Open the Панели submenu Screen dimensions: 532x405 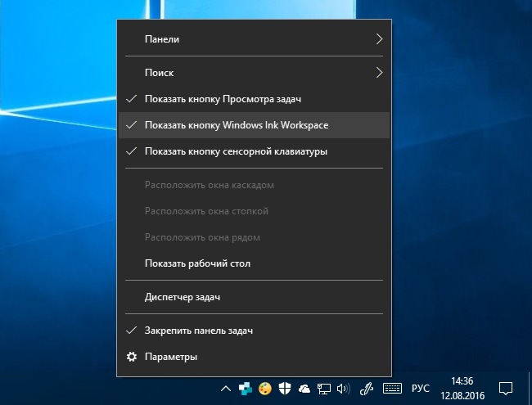click(254, 39)
